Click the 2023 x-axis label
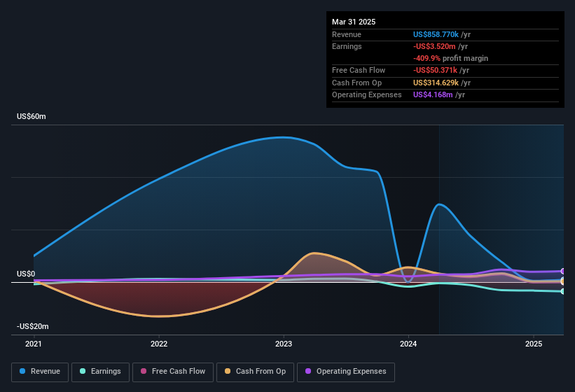 [284, 344]
